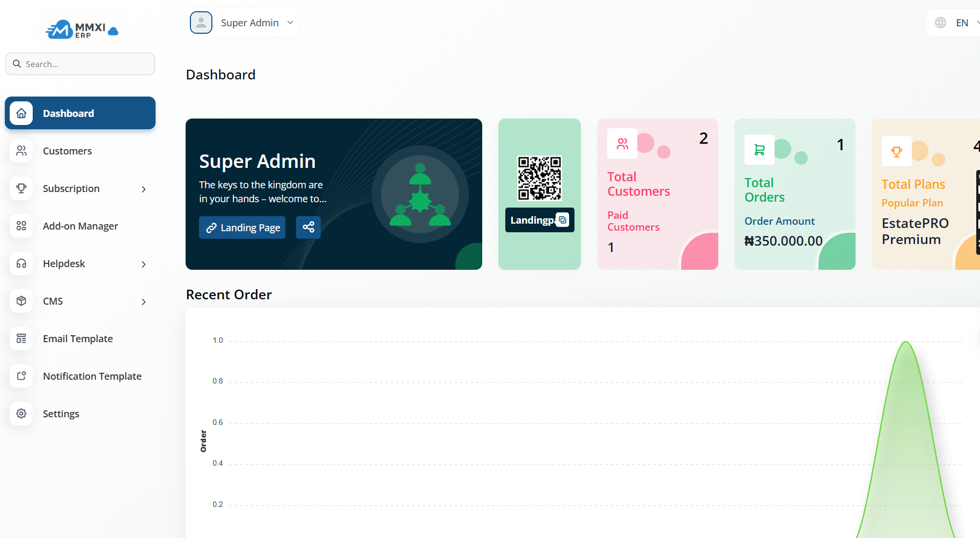980x538 pixels.
Task: Open the Notification Template page
Action: tap(92, 377)
